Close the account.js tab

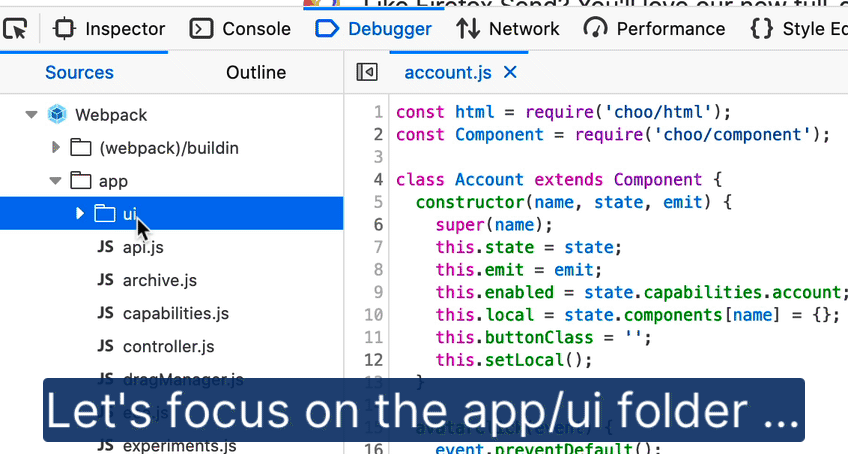click(510, 72)
